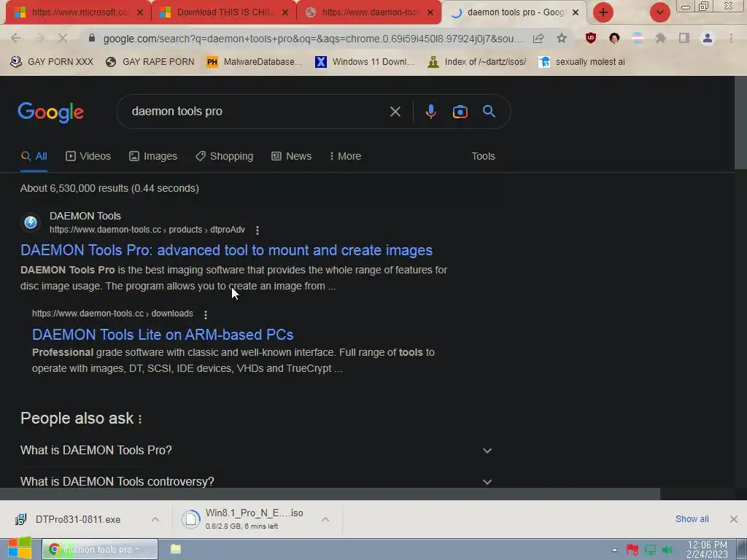747x560 pixels.
Task: Clear the search box with the X icon
Action: 395,112
